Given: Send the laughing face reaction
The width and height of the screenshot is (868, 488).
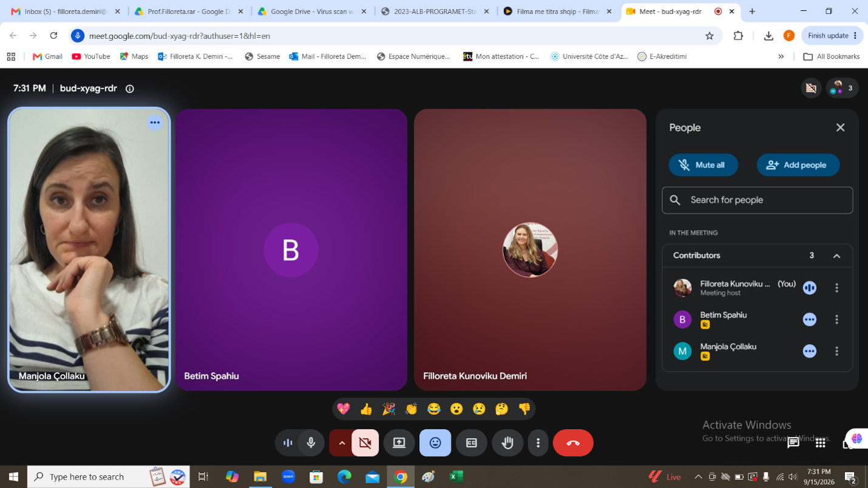Looking at the screenshot, I should pos(434,409).
